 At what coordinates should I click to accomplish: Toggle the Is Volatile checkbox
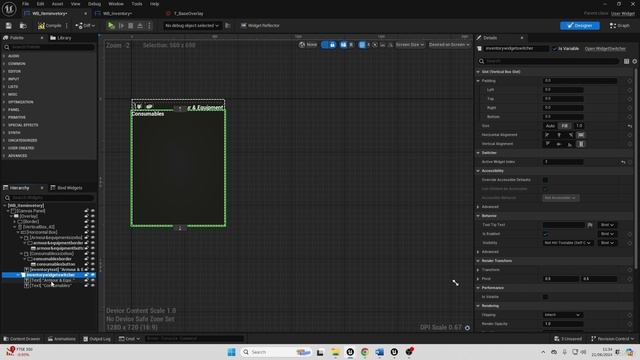pyautogui.click(x=545, y=297)
